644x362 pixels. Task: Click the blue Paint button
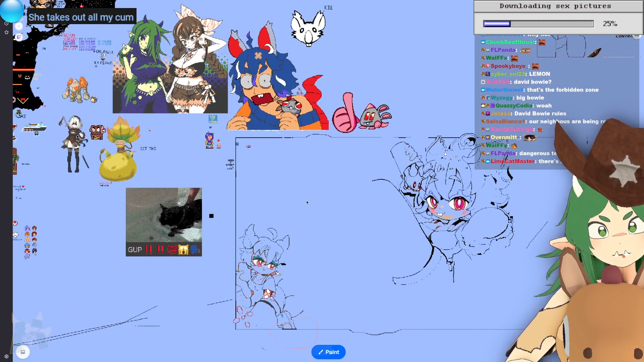[x=328, y=352]
